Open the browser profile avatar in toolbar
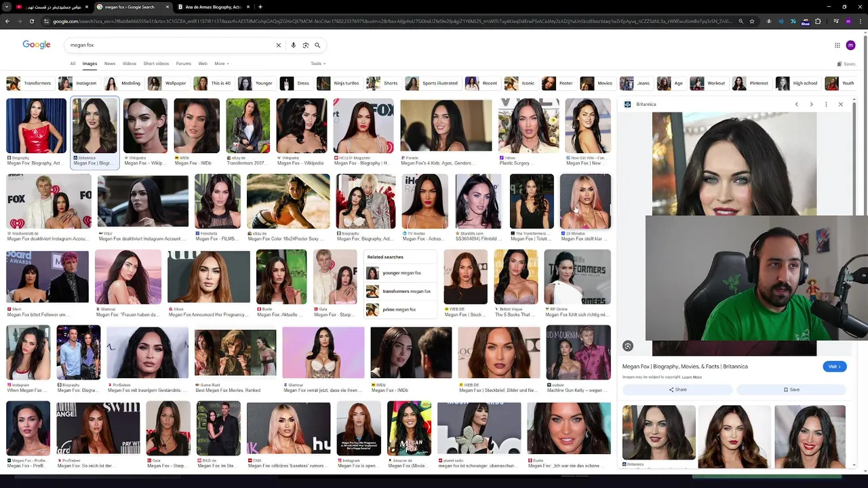Image resolution: width=868 pixels, height=488 pixels. (848, 21)
